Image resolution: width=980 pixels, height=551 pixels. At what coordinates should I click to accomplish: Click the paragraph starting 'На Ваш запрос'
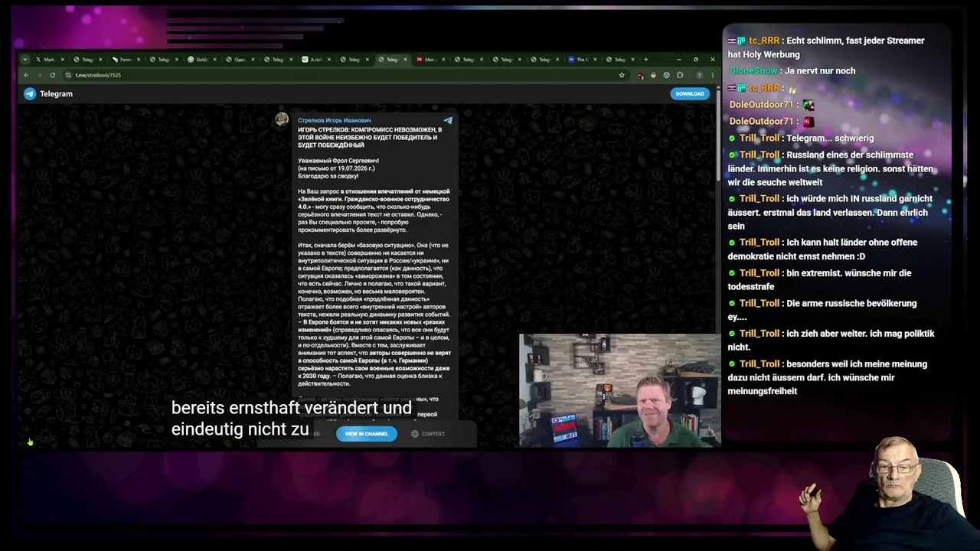click(x=374, y=210)
